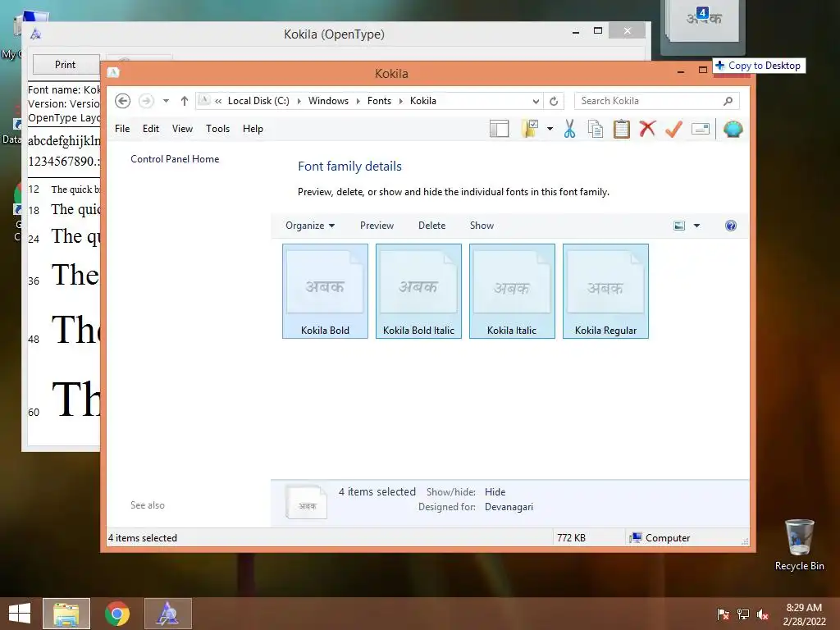The width and height of the screenshot is (840, 630).
Task: Click the Action Center flag icon
Action: [723, 614]
